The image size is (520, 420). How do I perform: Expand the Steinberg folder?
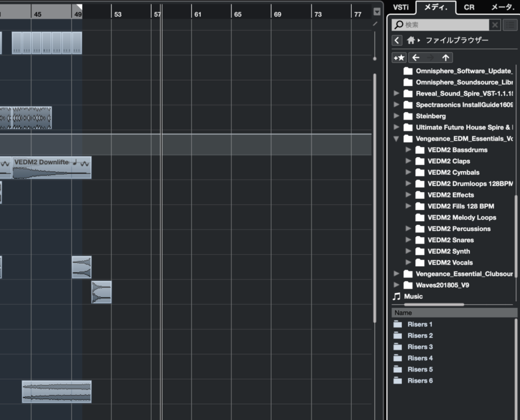click(396, 116)
